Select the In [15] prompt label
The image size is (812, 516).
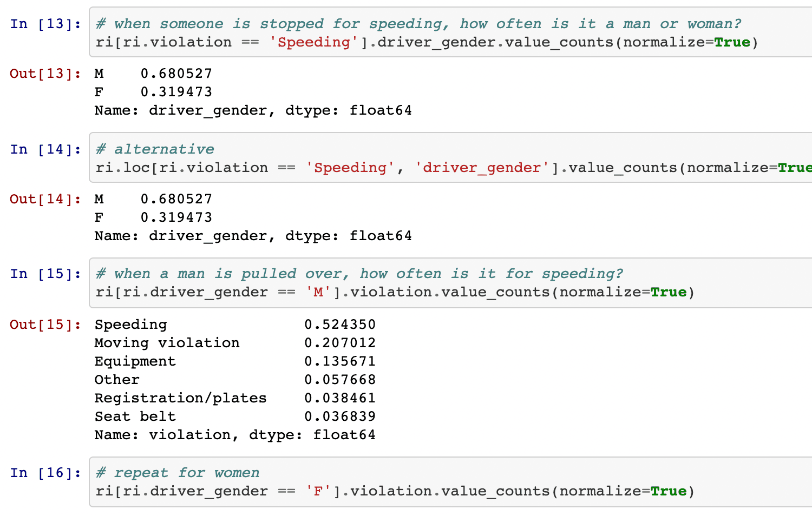(45, 274)
